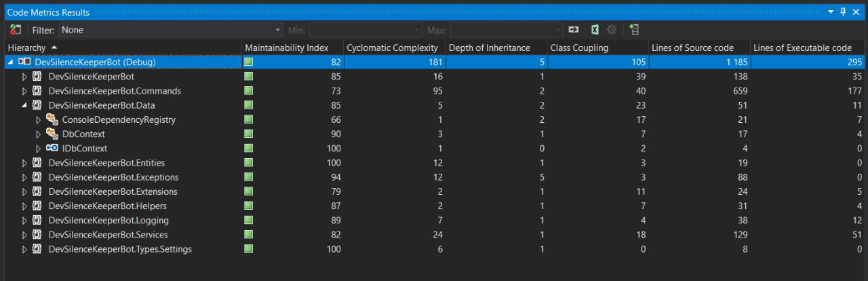Expand the DevSilenceKeeperBot.Entities node

pyautogui.click(x=24, y=163)
